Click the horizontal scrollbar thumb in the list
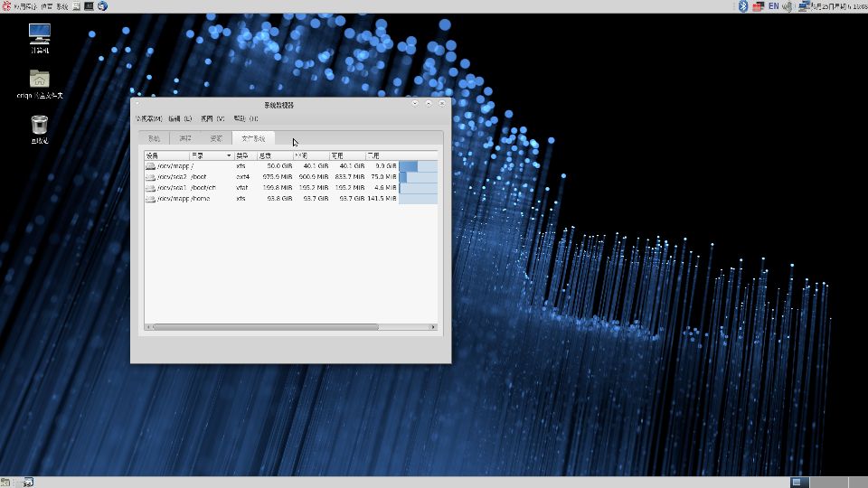 [x=265, y=327]
